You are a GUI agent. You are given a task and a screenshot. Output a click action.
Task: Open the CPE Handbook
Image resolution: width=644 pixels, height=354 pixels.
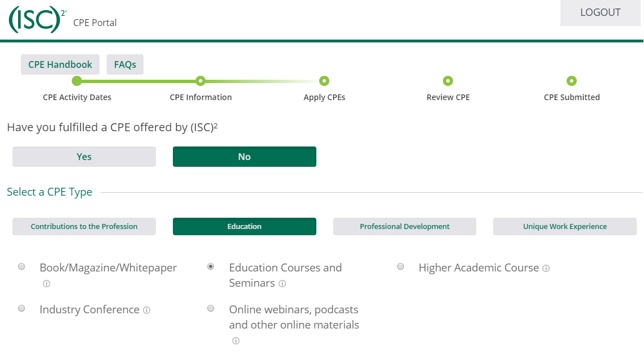[60, 64]
